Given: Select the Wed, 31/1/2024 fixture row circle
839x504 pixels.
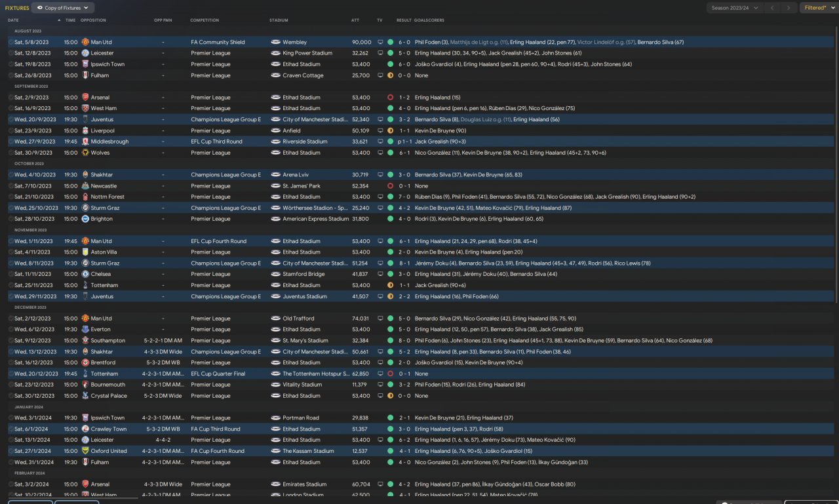Looking at the screenshot, I should [x=11, y=462].
